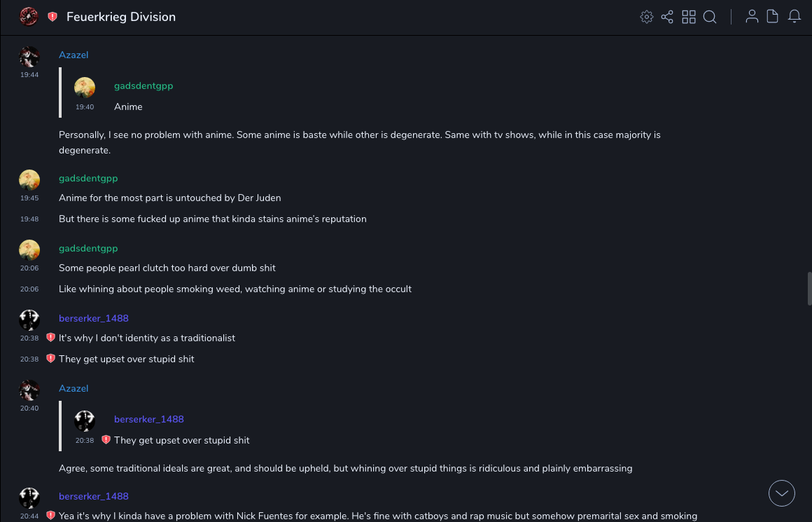Viewport: 812px width, 522px height.
Task: Open search with the magnifier icon
Action: (x=710, y=17)
